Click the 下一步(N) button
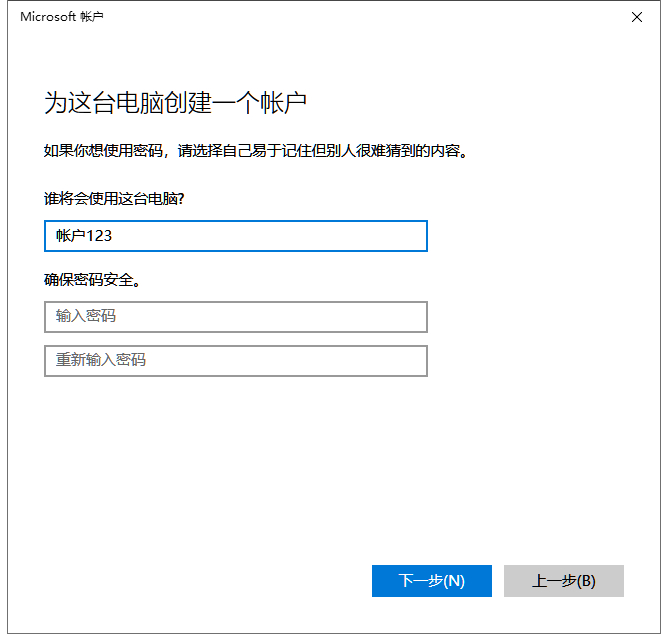Viewport: 668px width, 641px height. pos(431,581)
